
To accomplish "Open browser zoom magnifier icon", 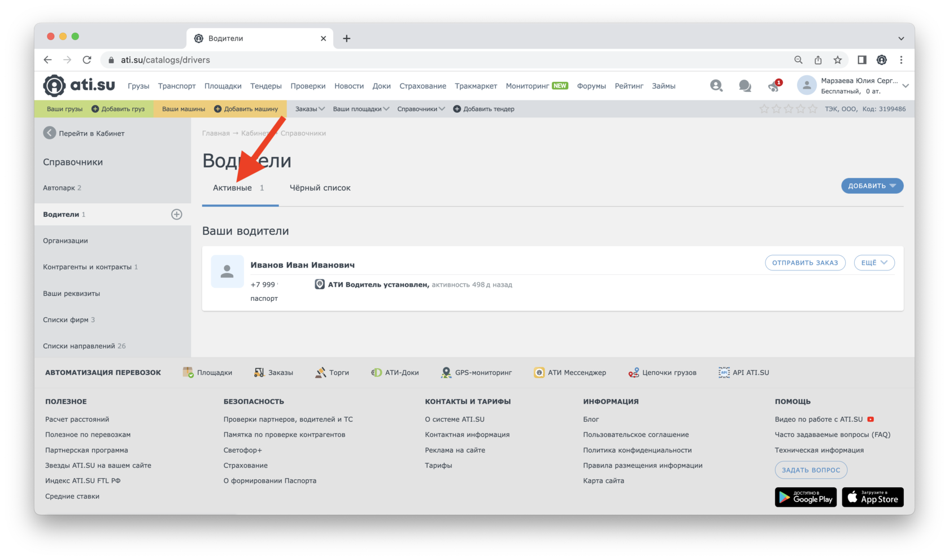I will click(x=798, y=60).
